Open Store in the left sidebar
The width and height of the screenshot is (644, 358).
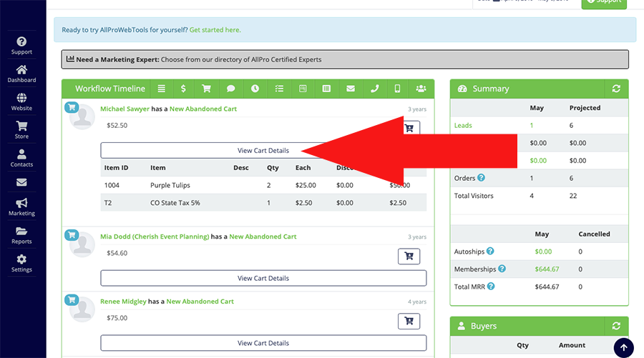click(21, 130)
